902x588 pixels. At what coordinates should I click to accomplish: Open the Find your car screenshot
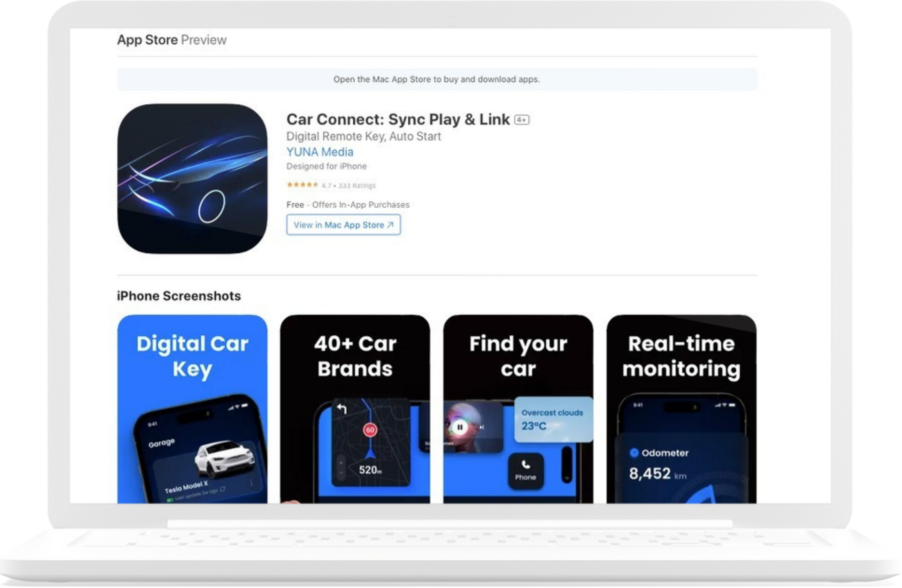tap(518, 409)
